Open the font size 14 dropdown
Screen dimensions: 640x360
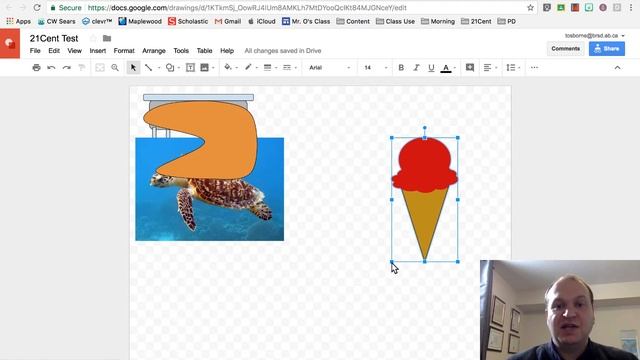(x=376, y=67)
